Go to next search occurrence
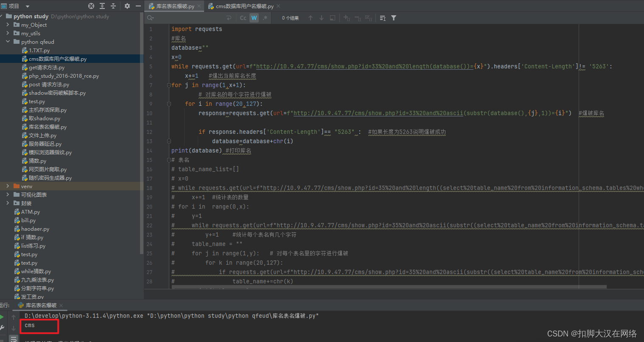This screenshot has height=342, width=644. [x=322, y=18]
